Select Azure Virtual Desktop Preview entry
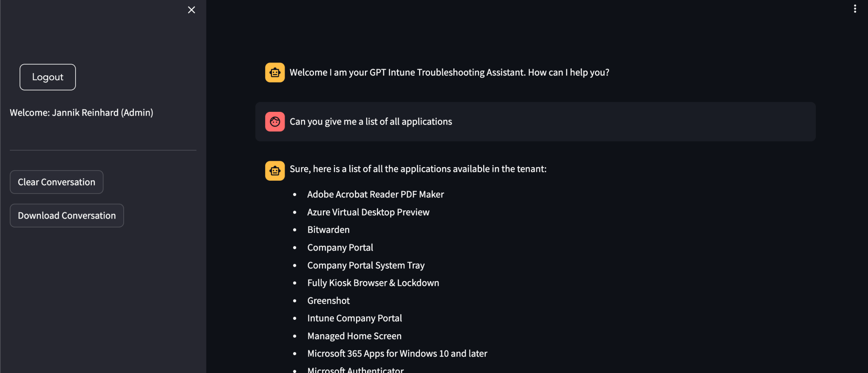The image size is (868, 373). [x=368, y=212]
